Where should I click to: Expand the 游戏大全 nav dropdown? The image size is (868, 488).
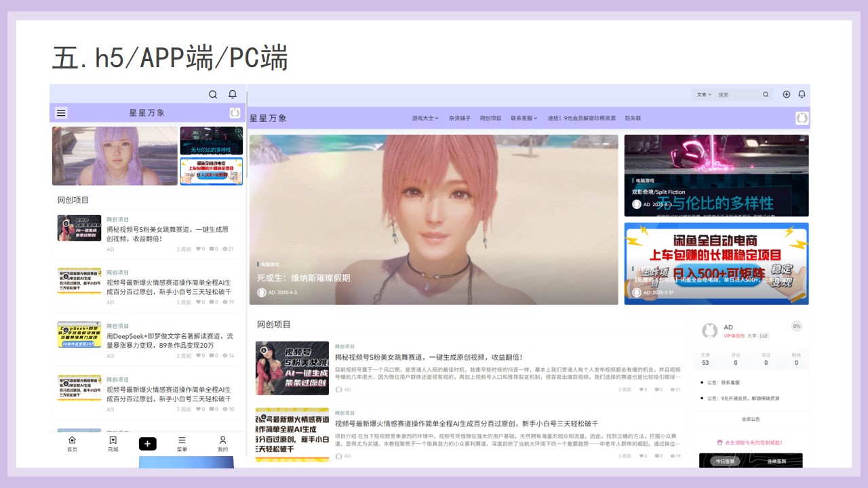pos(425,118)
